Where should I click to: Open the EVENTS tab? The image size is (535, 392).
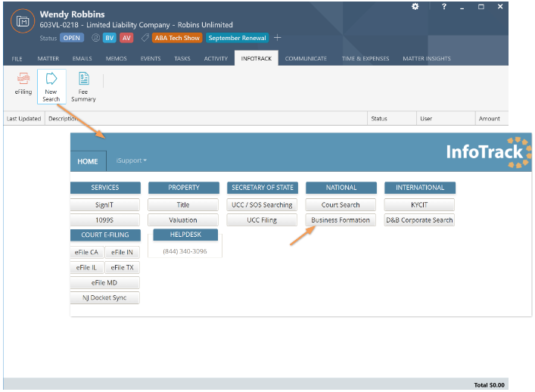point(151,59)
